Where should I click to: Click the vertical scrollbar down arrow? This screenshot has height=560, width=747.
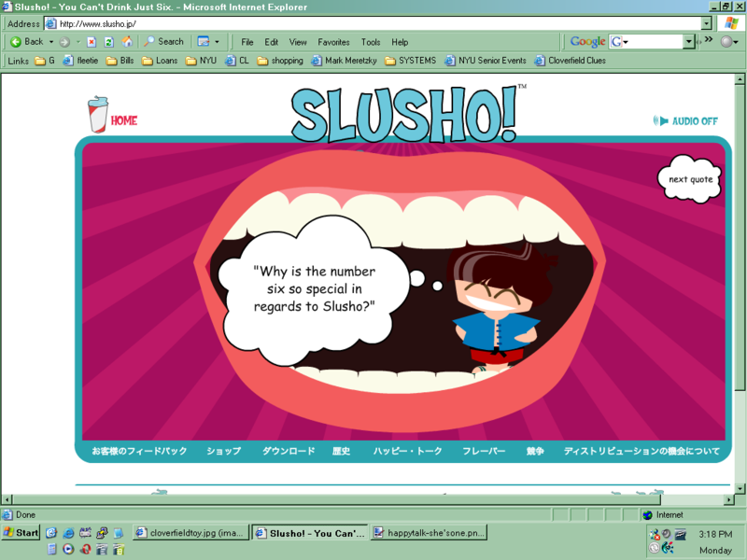tap(740, 488)
